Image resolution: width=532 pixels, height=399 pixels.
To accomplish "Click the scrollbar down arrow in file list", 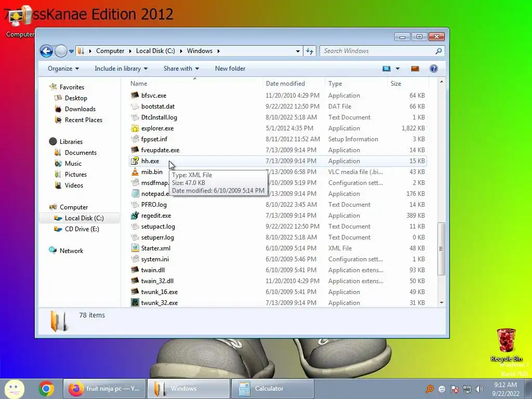I will [x=442, y=303].
